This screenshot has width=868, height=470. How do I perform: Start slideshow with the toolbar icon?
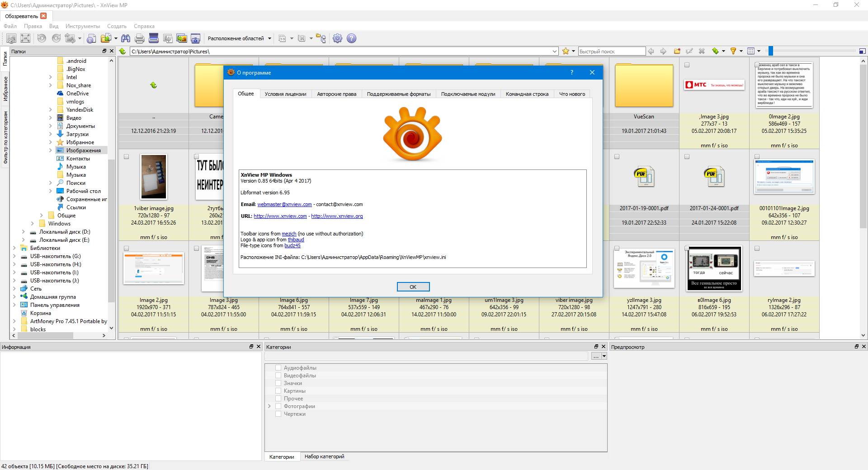pyautogui.click(x=182, y=38)
